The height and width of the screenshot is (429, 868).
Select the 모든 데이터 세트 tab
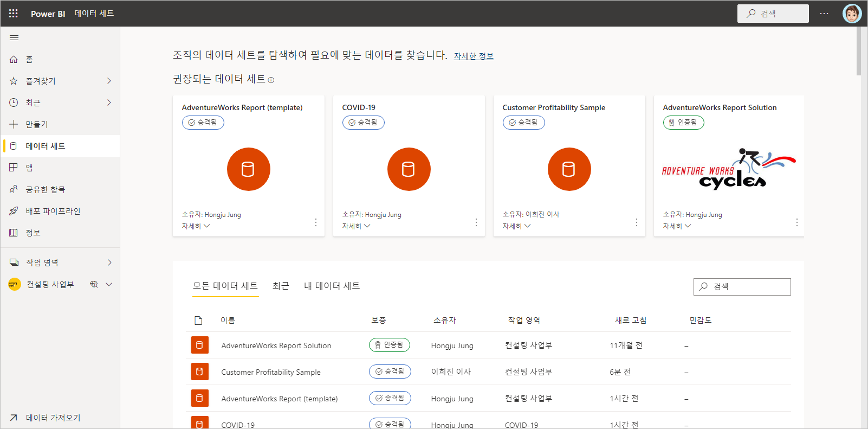click(225, 286)
